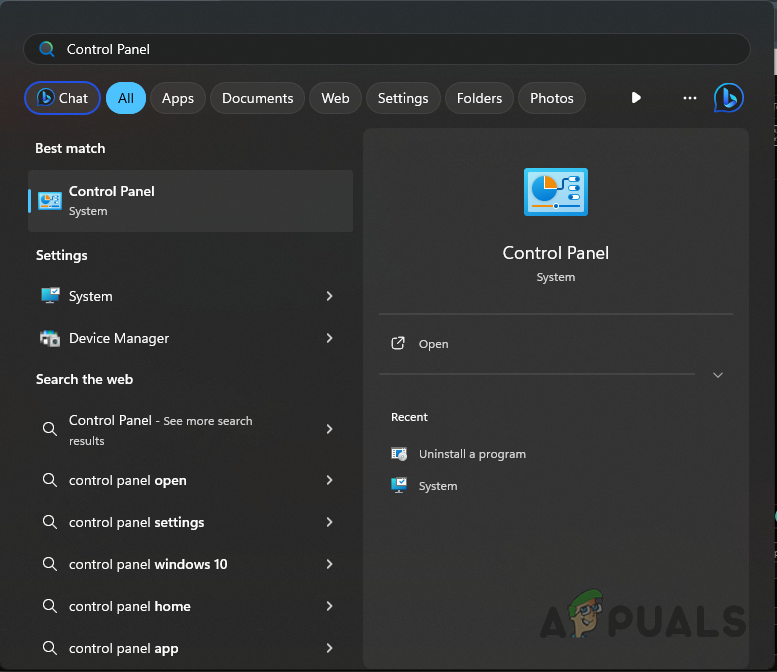This screenshot has height=672, width=777.
Task: Click magnifier icon beside control panel open
Action: (x=50, y=480)
